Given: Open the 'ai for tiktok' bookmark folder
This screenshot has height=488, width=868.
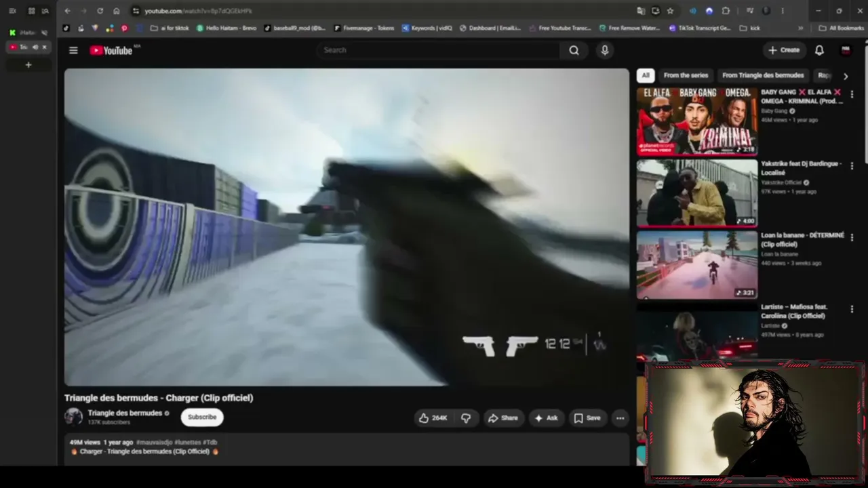Looking at the screenshot, I should pos(170,28).
